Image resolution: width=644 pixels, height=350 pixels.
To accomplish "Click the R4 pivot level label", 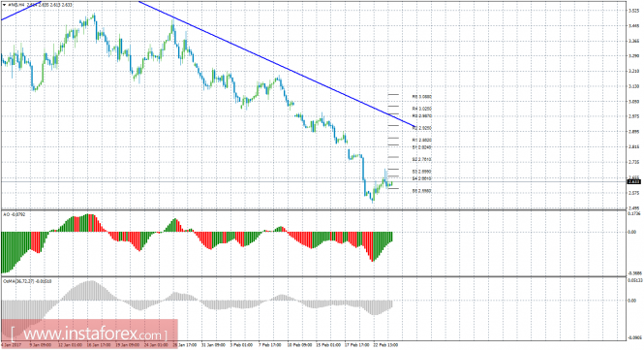I will tap(422, 109).
